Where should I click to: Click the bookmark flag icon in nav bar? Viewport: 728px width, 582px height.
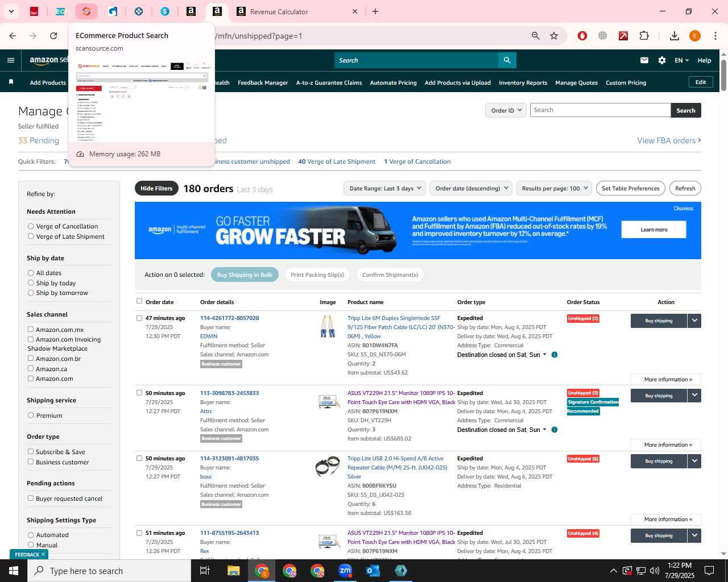[11, 82]
